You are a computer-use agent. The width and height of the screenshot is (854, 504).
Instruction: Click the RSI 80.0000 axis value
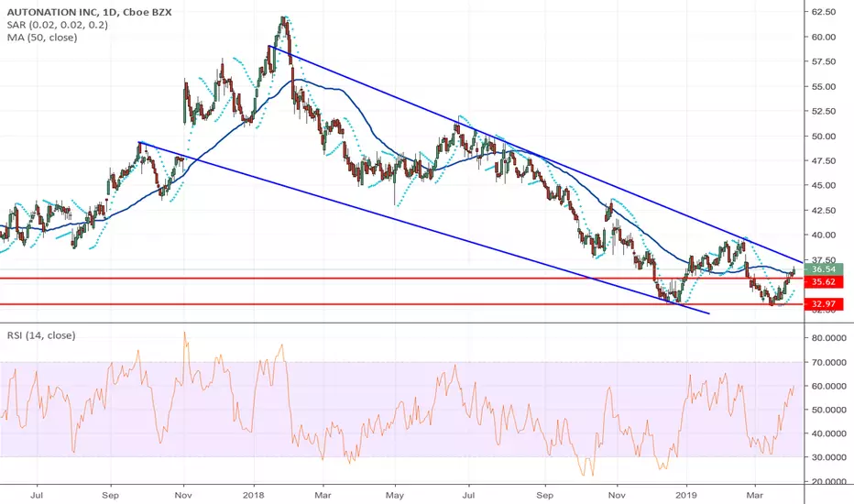[x=829, y=338]
